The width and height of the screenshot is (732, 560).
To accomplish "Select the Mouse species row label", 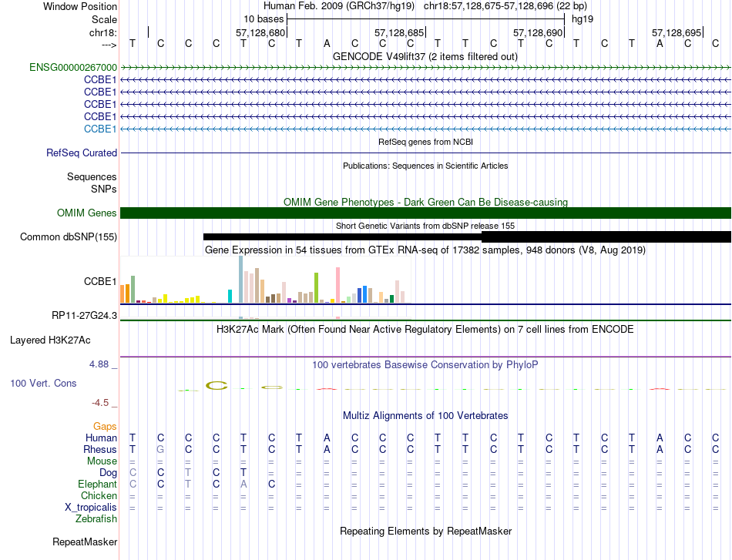I will coord(102,461).
